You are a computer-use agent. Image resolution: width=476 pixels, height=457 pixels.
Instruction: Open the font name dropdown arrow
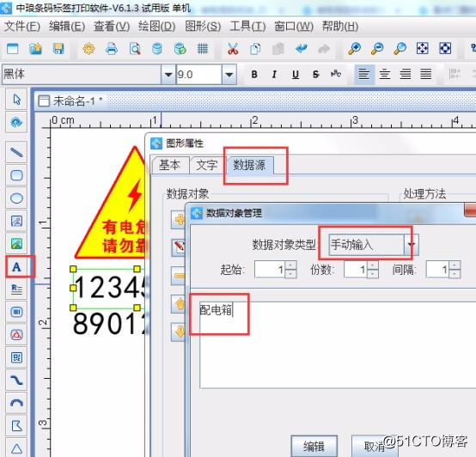pyautogui.click(x=168, y=74)
